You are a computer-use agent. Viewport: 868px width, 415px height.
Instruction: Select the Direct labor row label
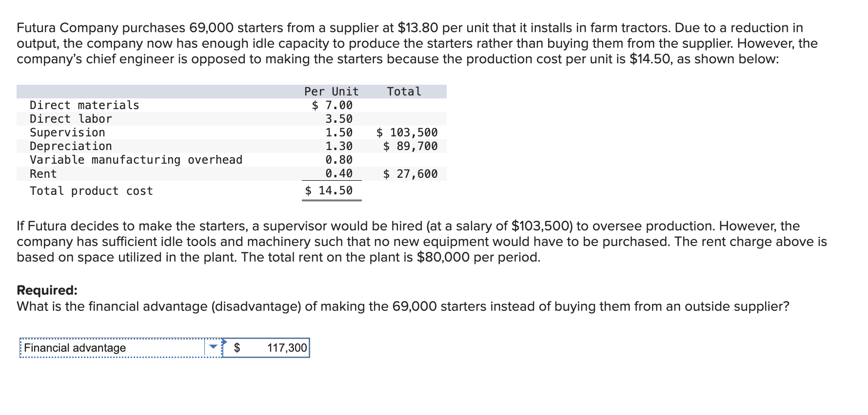coord(71,119)
